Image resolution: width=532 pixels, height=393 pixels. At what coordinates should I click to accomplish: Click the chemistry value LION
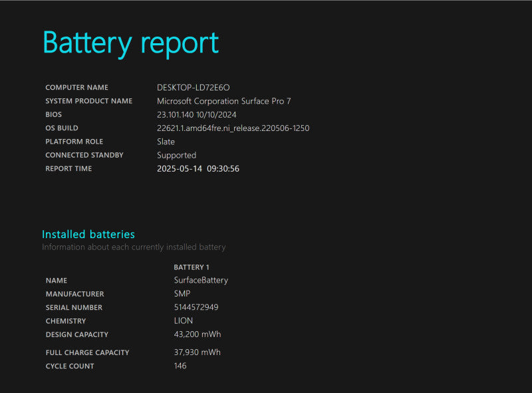184,321
